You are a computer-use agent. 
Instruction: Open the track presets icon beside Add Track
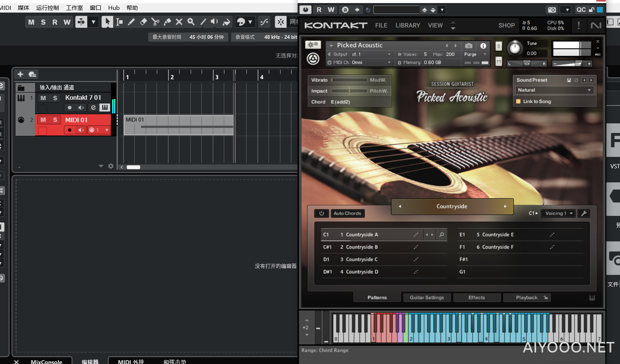click(x=32, y=74)
